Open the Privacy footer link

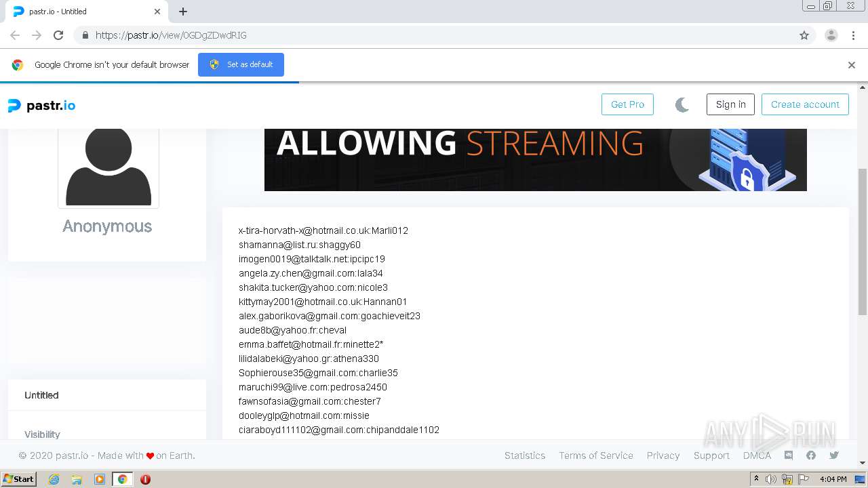click(x=663, y=455)
